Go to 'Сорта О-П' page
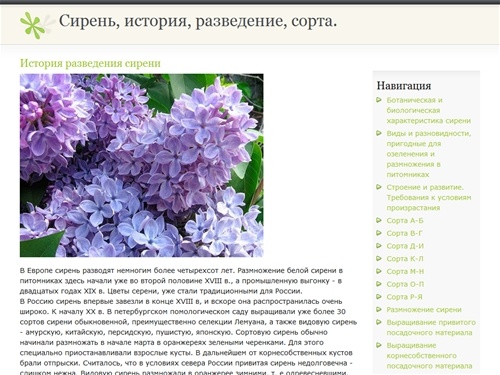This screenshot has height=375, width=500. click(405, 284)
